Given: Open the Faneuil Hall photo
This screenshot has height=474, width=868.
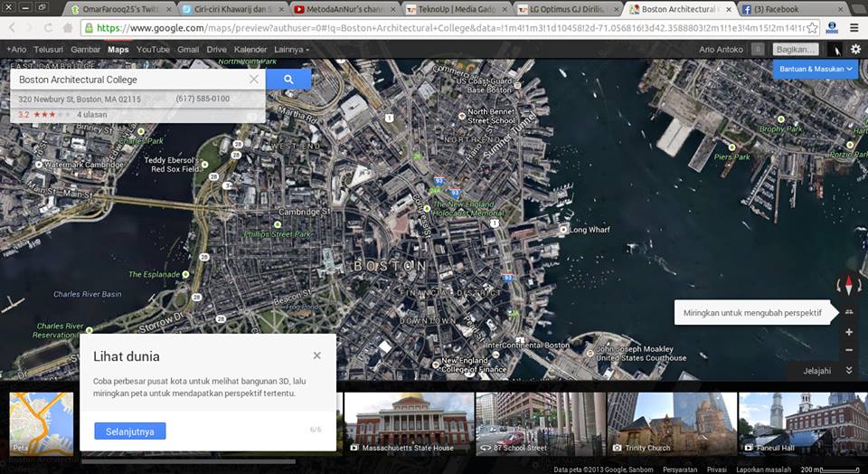Looking at the screenshot, I should [x=803, y=423].
